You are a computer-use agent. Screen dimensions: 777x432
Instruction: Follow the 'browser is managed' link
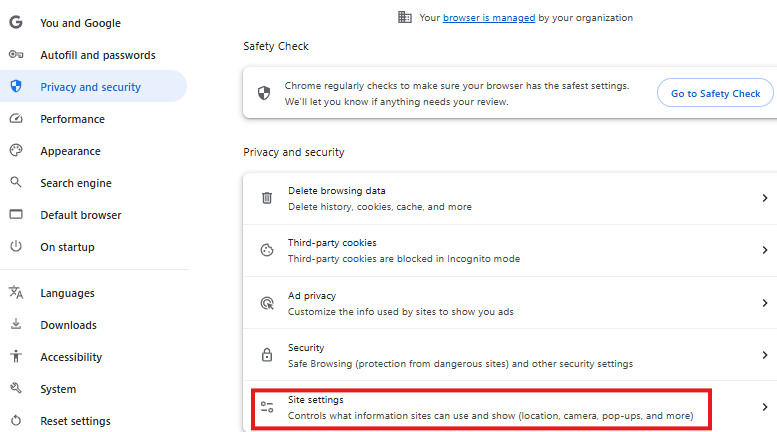[489, 17]
